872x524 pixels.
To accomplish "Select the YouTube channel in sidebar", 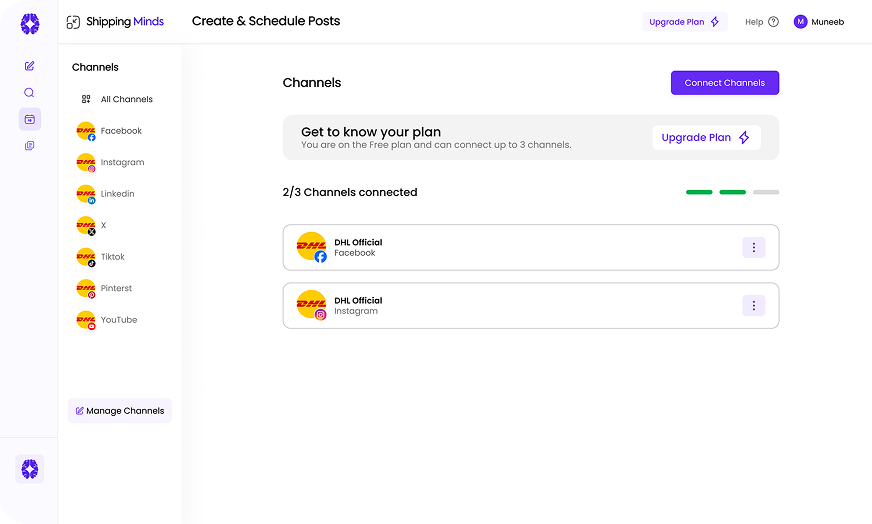I will 118,320.
